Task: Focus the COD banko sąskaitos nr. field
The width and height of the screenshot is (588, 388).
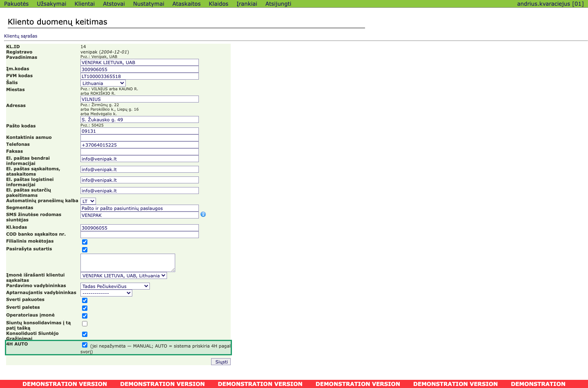Action: click(x=140, y=235)
